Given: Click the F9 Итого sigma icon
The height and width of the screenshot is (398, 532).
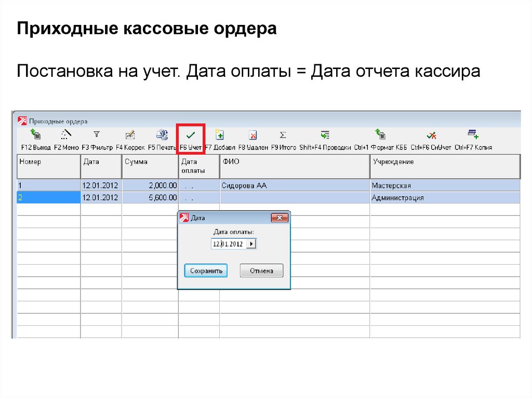Looking at the screenshot, I should [283, 135].
